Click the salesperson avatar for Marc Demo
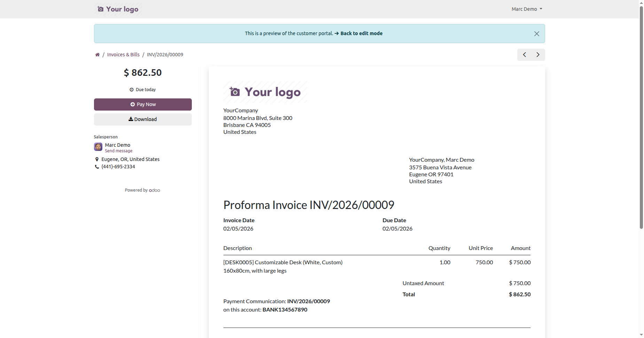The width and height of the screenshot is (644, 338). tap(98, 147)
